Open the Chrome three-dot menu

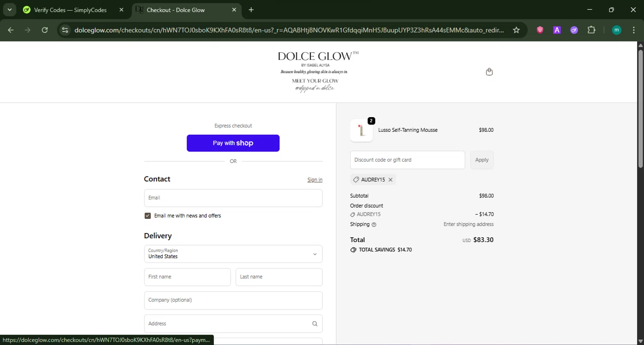(634, 30)
